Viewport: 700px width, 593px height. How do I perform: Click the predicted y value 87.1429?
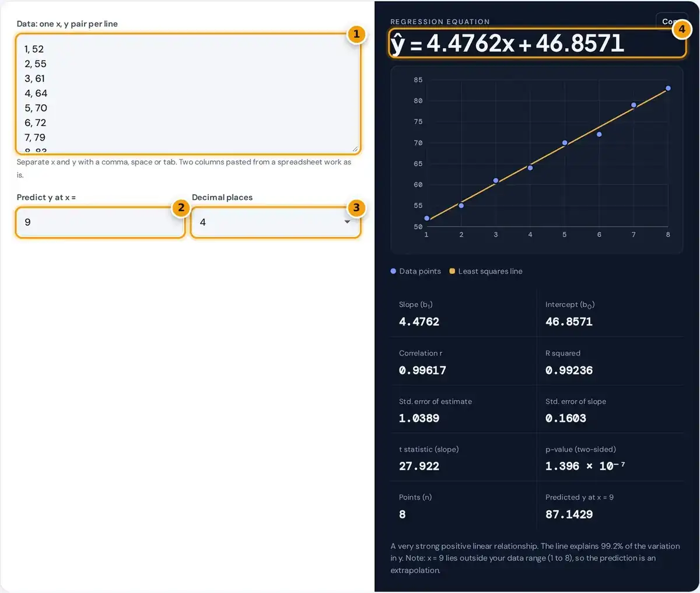click(x=569, y=514)
